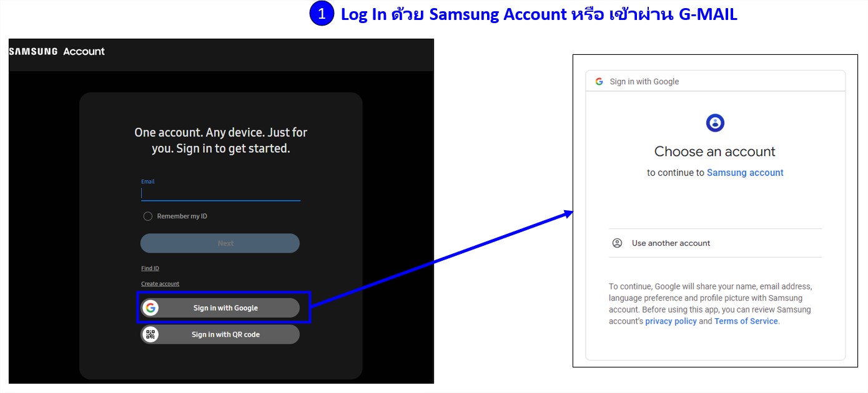Click the Sign in with Google header text
This screenshot has height=393, width=868.
[644, 82]
